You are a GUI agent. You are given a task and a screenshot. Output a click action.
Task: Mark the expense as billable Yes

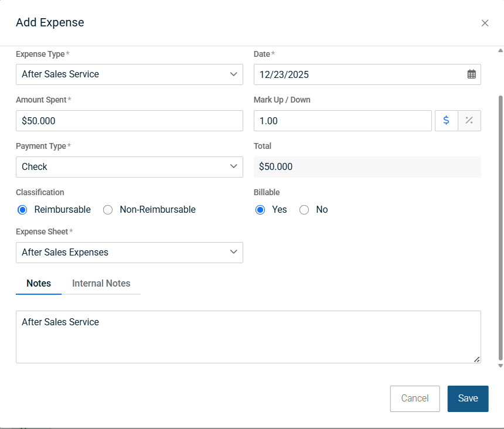260,210
